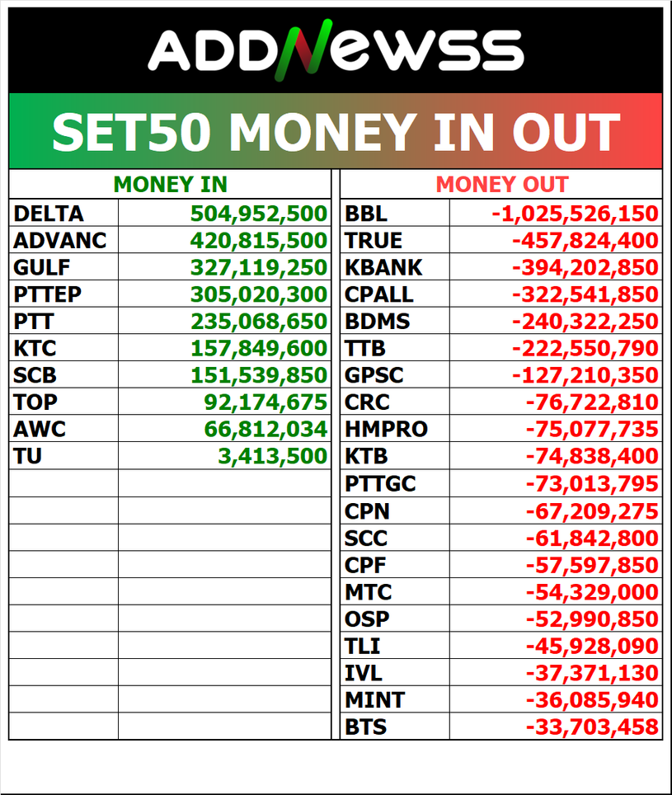This screenshot has width=672, height=795.
Task: Click the PTTEP value 305,020,300
Action: (259, 294)
